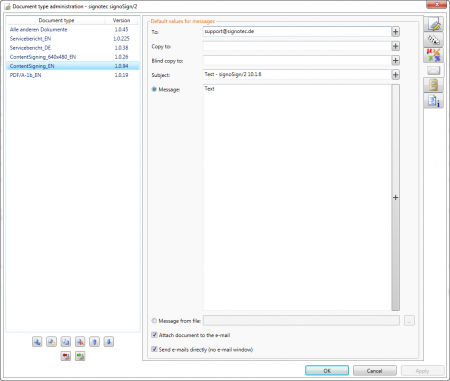450x381 pixels.
Task: Move document type up with blue up arrow
Action: click(94, 342)
